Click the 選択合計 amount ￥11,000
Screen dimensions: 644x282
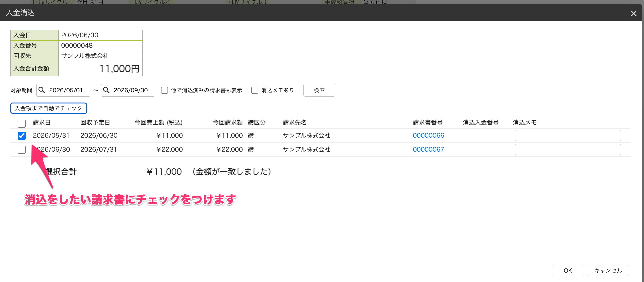(164, 172)
